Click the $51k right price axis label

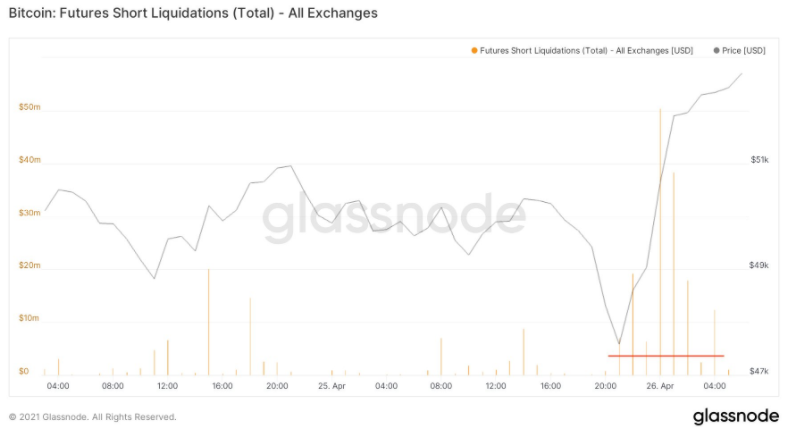[758, 159]
